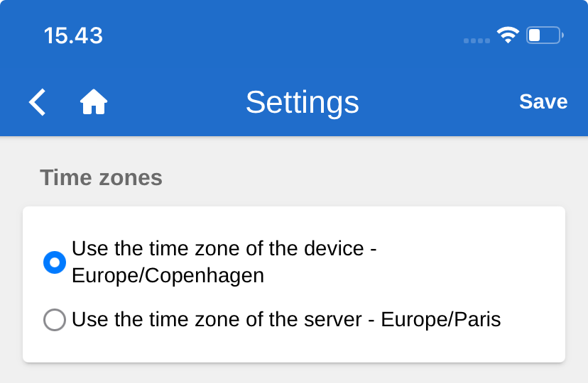The width and height of the screenshot is (588, 383).
Task: Select the device time zone radio button
Action: click(55, 263)
